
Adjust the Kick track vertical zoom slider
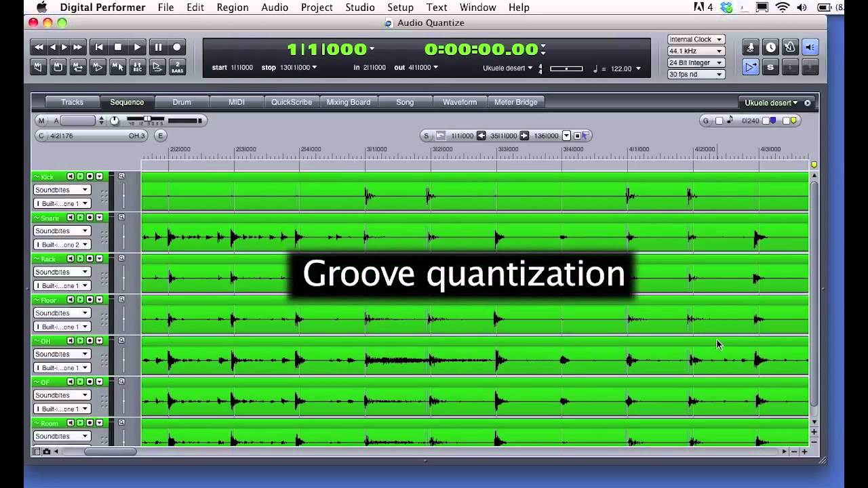(123, 195)
